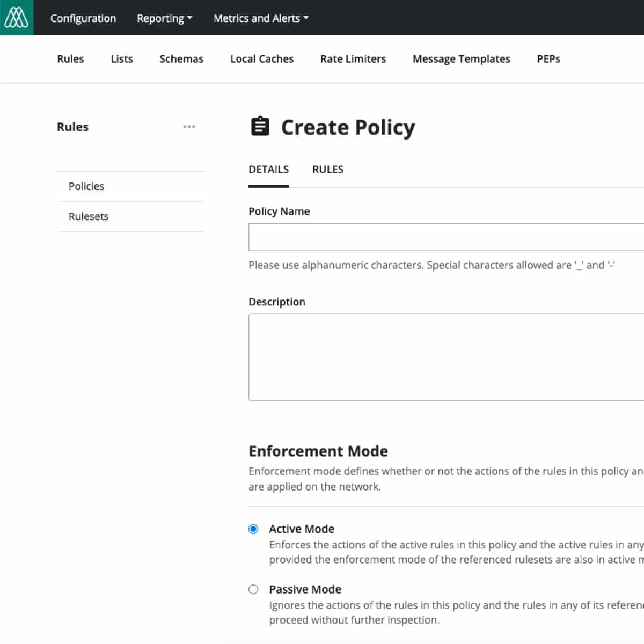The width and height of the screenshot is (644, 644).
Task: Click the Active Mode label text
Action: point(302,529)
